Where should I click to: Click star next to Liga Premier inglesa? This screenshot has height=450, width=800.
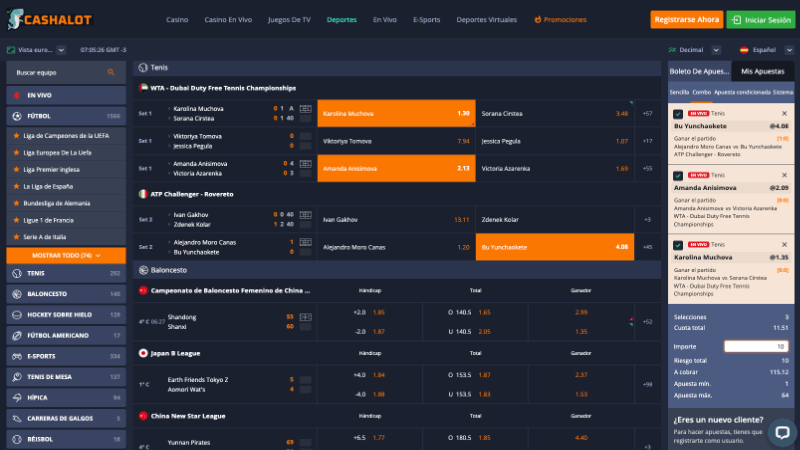click(16, 169)
